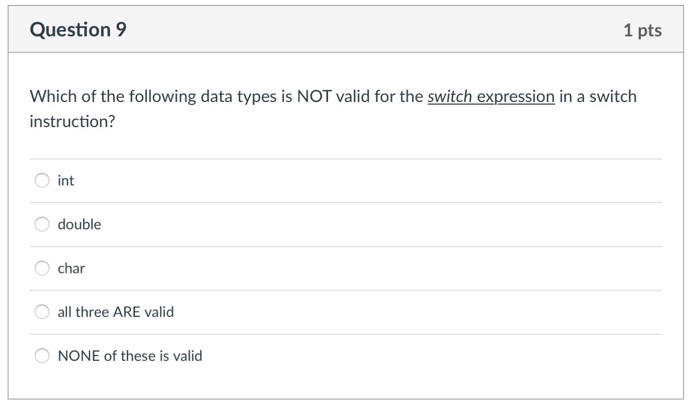Viewport: 700px width, 411px height.
Task: Click the "char" answer label text
Action: (x=71, y=268)
